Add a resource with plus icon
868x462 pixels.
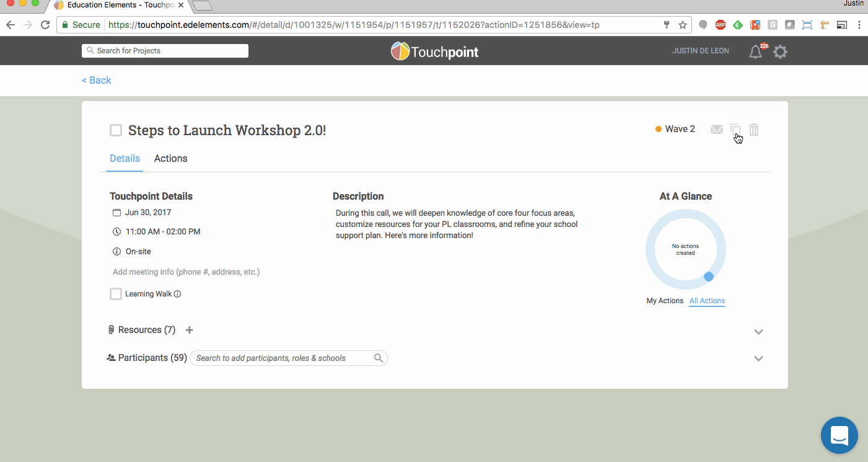coord(190,330)
